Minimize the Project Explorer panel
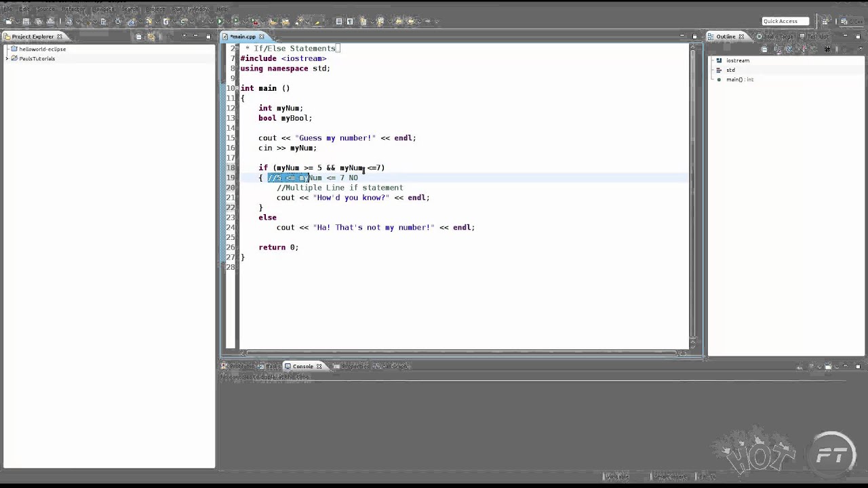The width and height of the screenshot is (868, 488). (x=195, y=35)
